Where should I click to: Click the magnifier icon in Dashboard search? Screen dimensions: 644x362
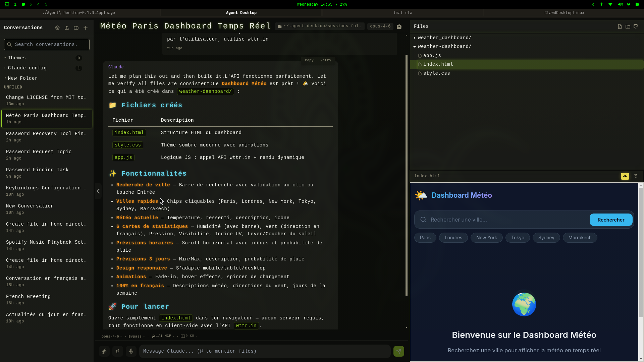click(x=423, y=220)
